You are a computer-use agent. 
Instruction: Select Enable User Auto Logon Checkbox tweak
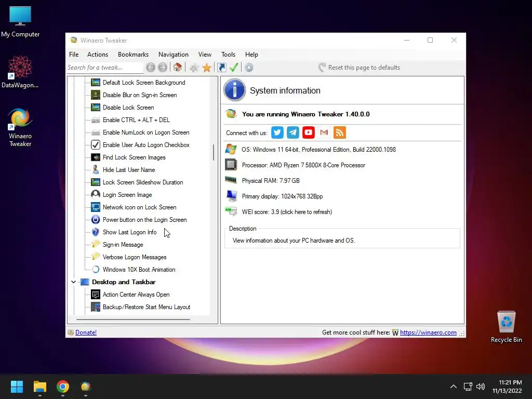146,145
